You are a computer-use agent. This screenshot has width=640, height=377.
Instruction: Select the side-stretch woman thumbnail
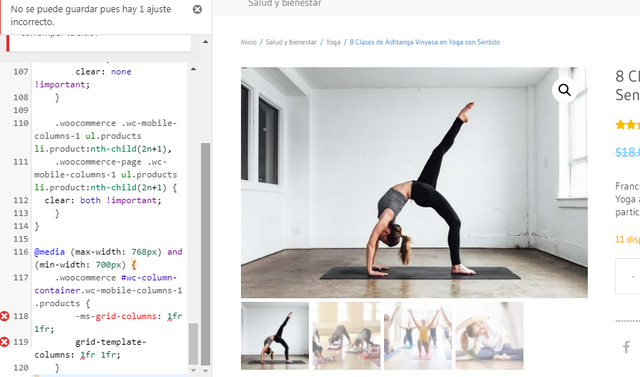pos(489,336)
